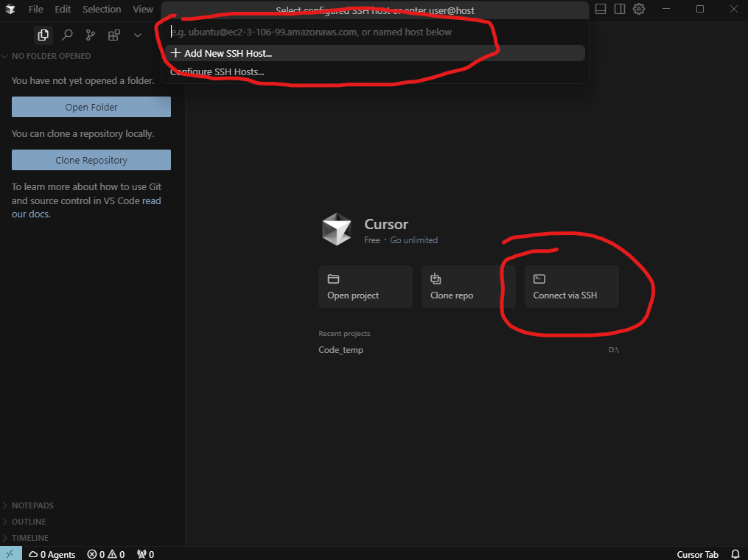Open the Explorer view in activity bar
The image size is (748, 560).
coord(43,35)
